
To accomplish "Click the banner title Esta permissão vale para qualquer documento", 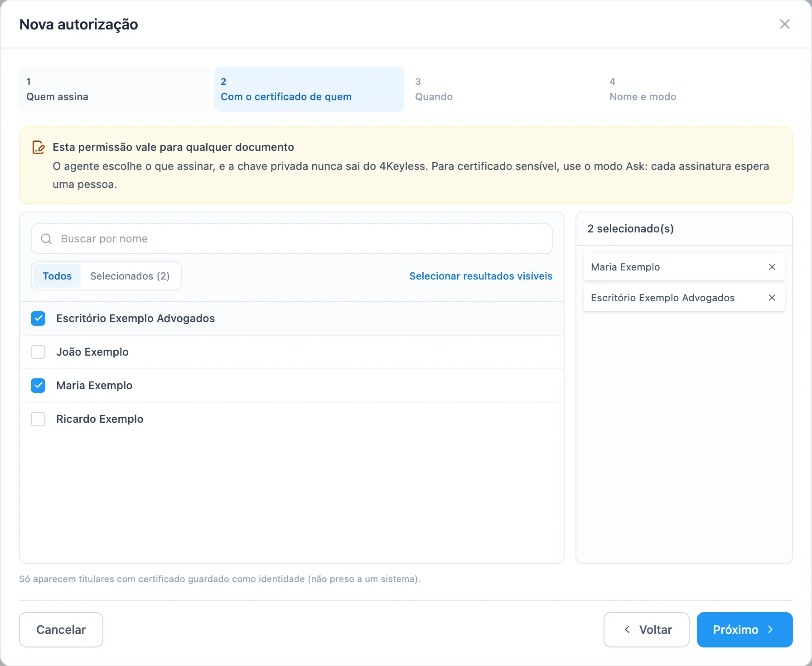I will point(173,147).
